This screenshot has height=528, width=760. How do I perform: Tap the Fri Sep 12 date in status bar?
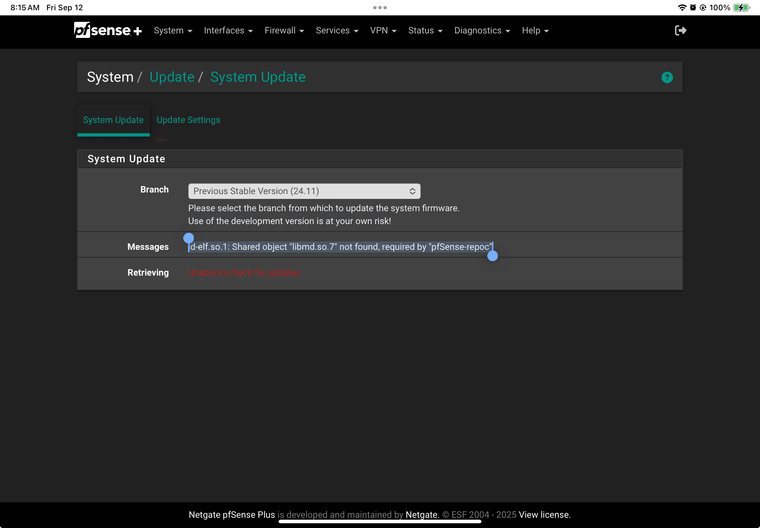pos(64,8)
